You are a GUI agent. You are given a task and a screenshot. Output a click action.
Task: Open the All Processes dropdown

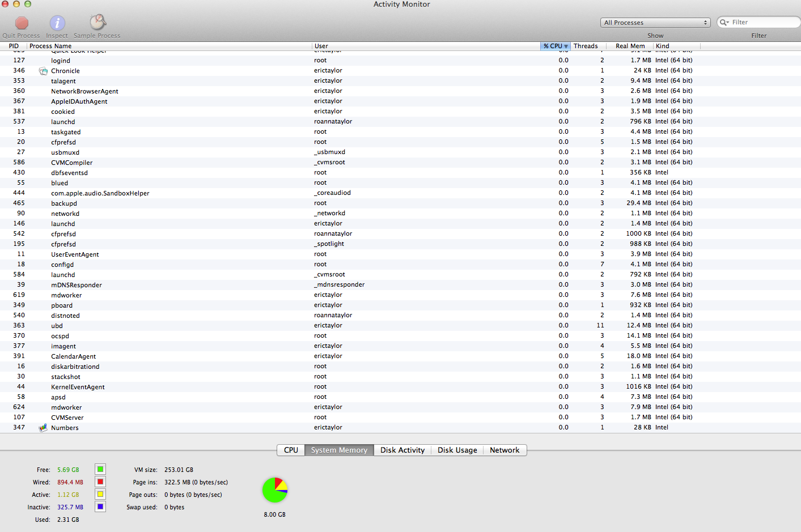click(x=655, y=23)
